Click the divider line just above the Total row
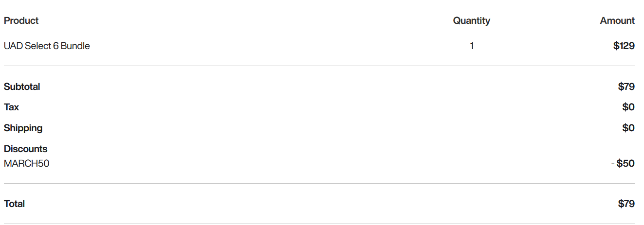Viewport: 644px width, 225px height. pos(319,183)
